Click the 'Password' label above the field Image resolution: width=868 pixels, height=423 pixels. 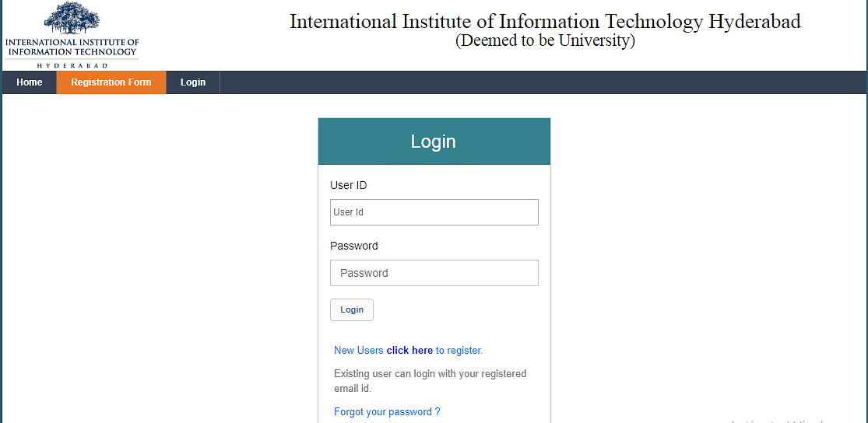[353, 246]
